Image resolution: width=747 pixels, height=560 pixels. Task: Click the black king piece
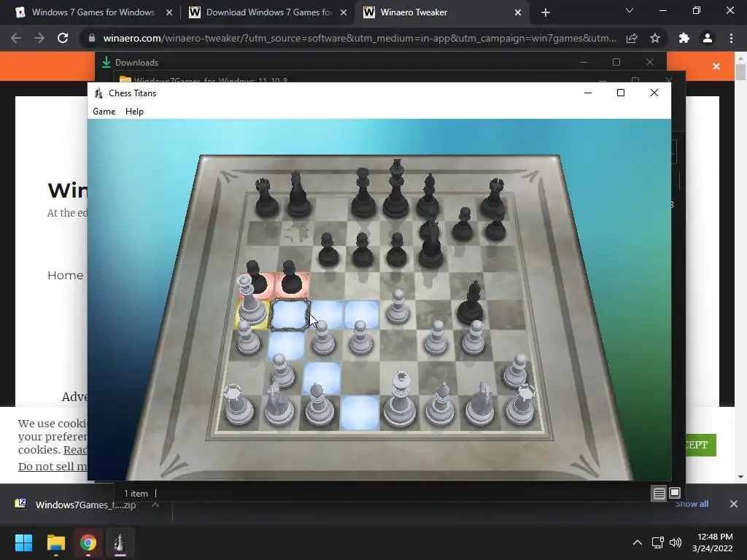coord(396,190)
